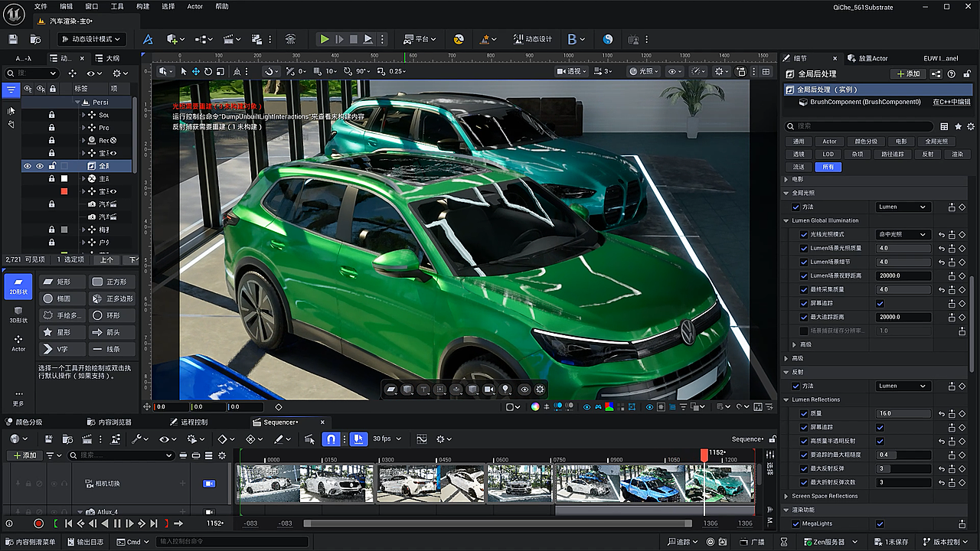Click the Sequencer record button
This screenshot has height=551, width=980.
coord(38,523)
